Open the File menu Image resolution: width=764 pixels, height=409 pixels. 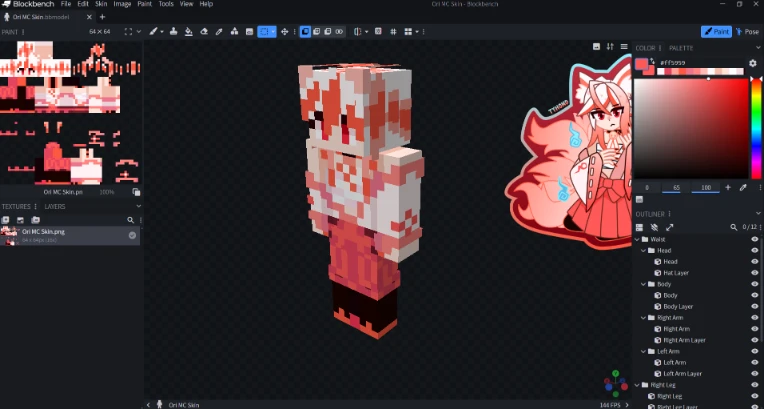[x=66, y=4]
